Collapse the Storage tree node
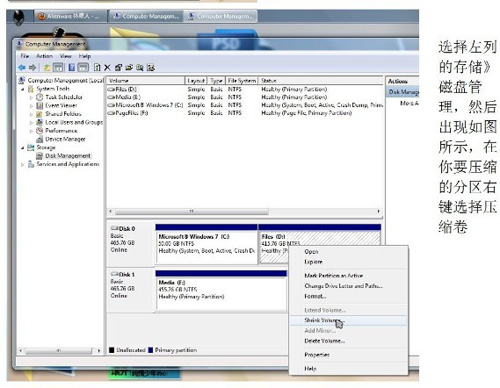 23,147
